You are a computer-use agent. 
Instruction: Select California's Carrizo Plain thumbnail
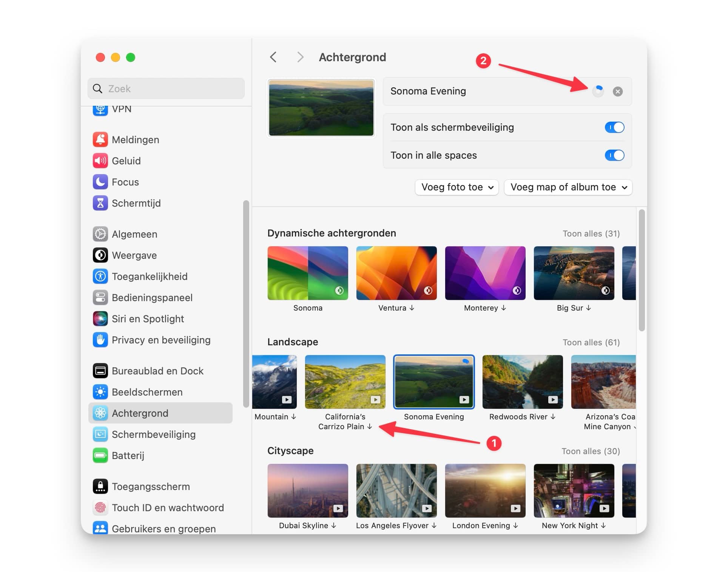(x=345, y=382)
